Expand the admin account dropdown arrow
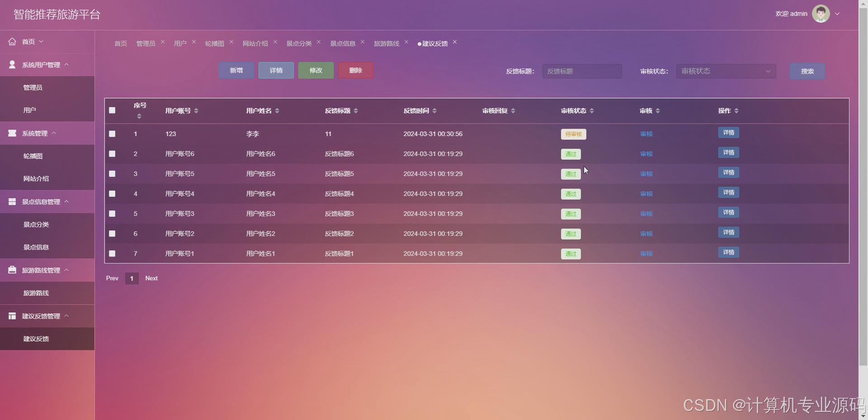The width and height of the screenshot is (868, 420). point(838,14)
